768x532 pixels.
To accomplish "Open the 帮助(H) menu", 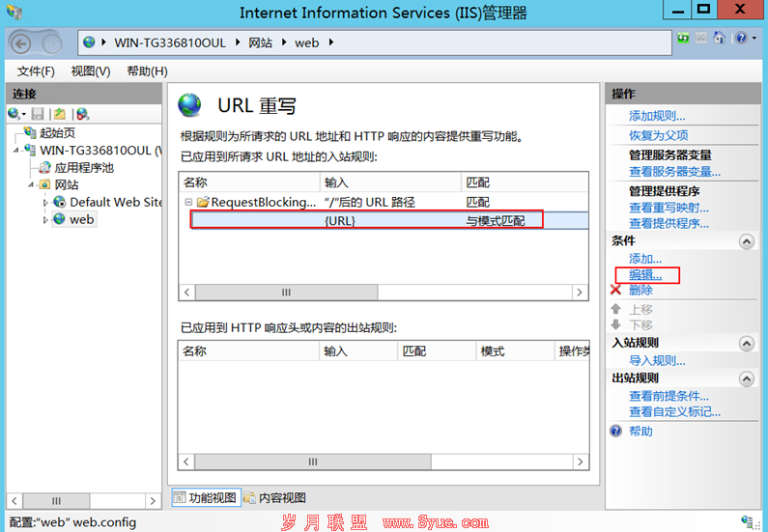I will (147, 71).
